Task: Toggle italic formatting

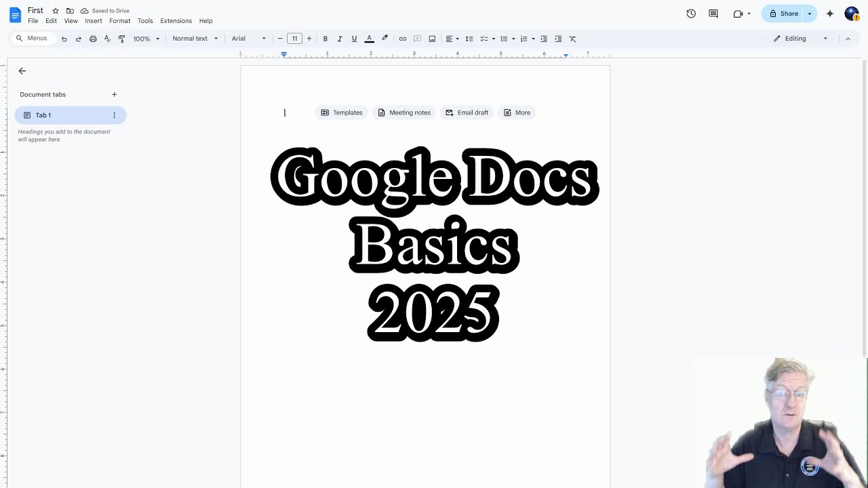Action: pos(340,39)
